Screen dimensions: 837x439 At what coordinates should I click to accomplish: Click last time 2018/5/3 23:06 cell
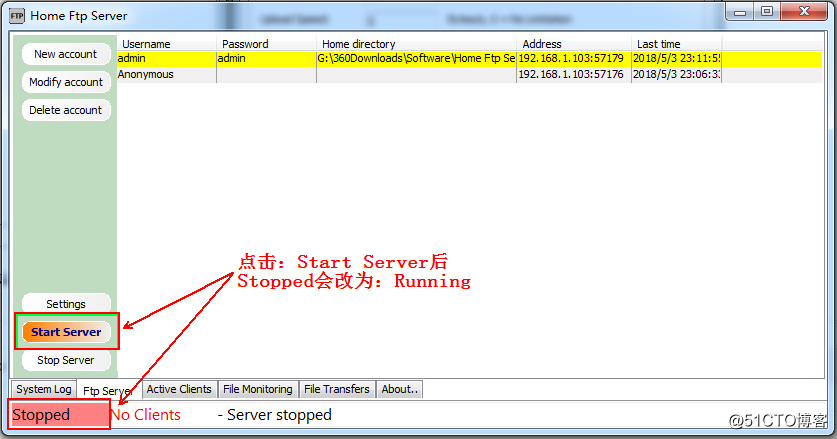pyautogui.click(x=676, y=74)
